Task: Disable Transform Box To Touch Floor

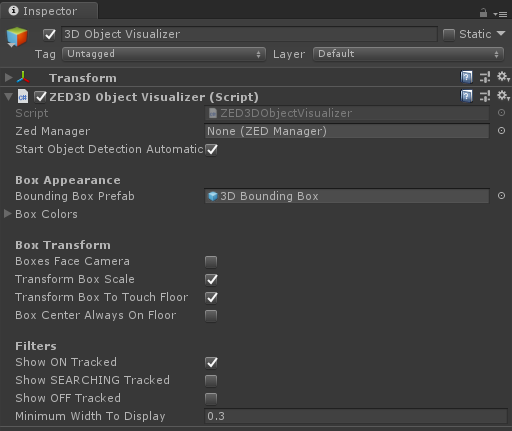Action: pyautogui.click(x=211, y=298)
